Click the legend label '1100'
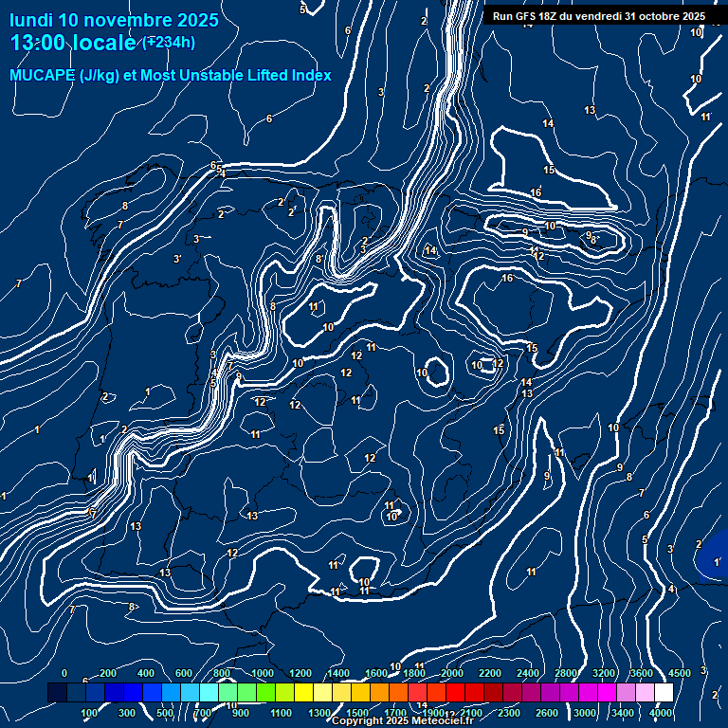Screen dimensions: 728x728 pos(281,713)
